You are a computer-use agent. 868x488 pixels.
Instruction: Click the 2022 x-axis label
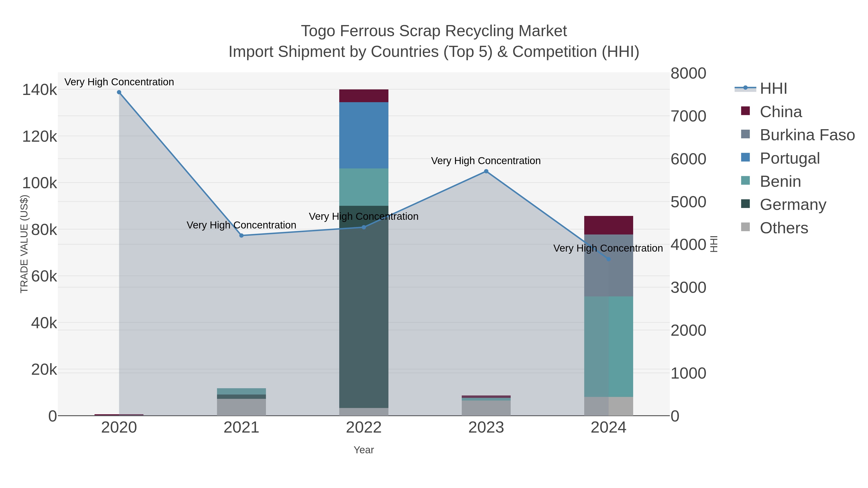tap(364, 428)
